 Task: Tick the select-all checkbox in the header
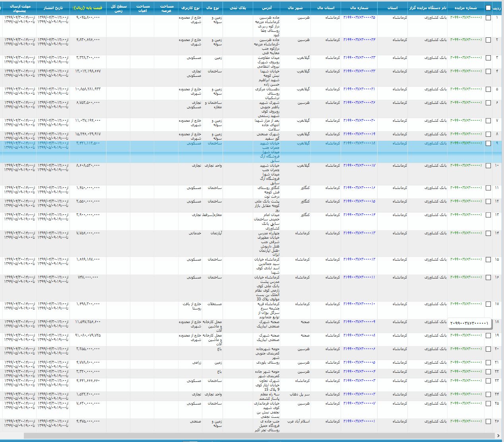pos(488,8)
